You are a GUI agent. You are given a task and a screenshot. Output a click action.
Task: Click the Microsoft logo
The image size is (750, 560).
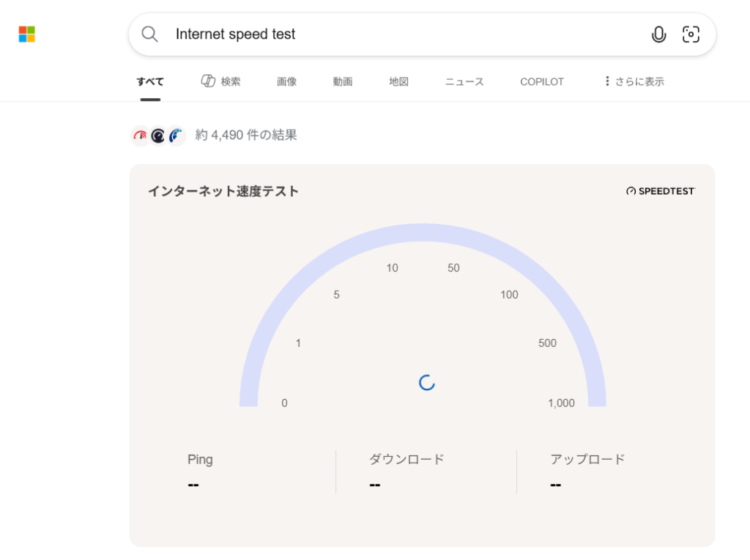click(27, 34)
